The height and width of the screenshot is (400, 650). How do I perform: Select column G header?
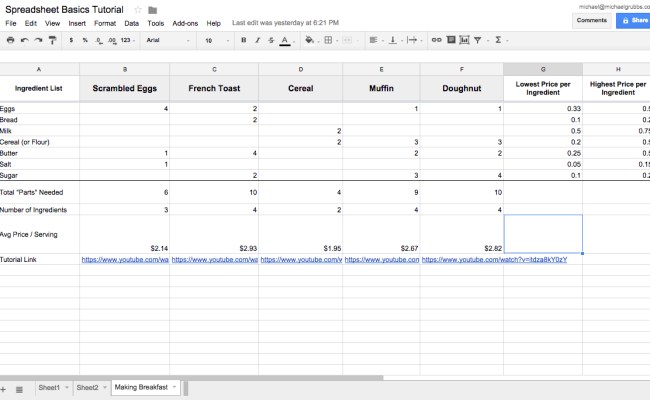[x=543, y=69]
